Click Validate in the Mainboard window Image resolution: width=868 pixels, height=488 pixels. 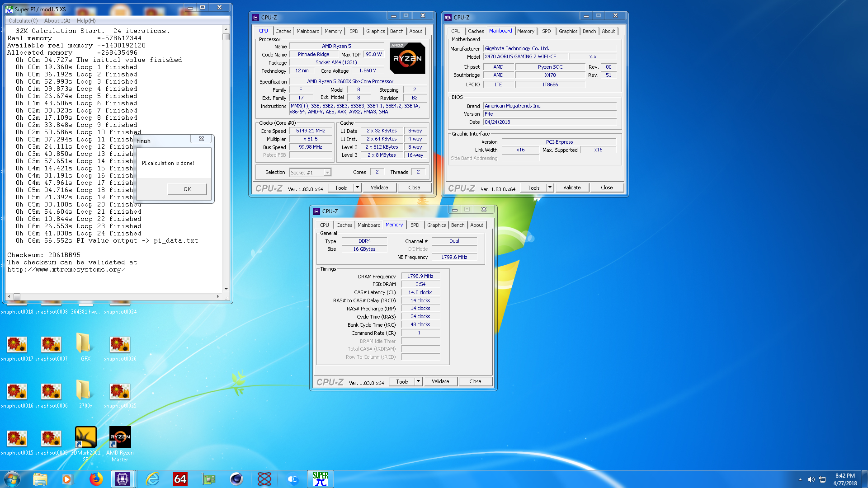(x=572, y=188)
